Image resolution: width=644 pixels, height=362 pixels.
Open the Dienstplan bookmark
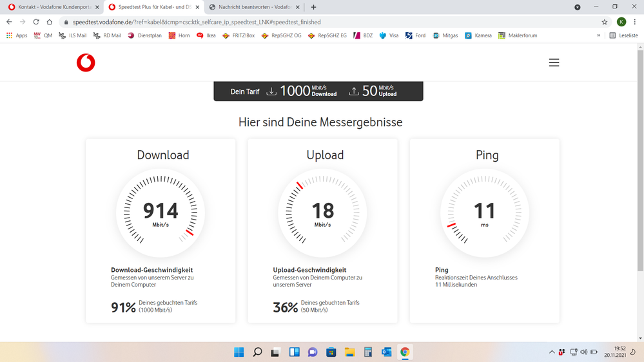(x=144, y=35)
